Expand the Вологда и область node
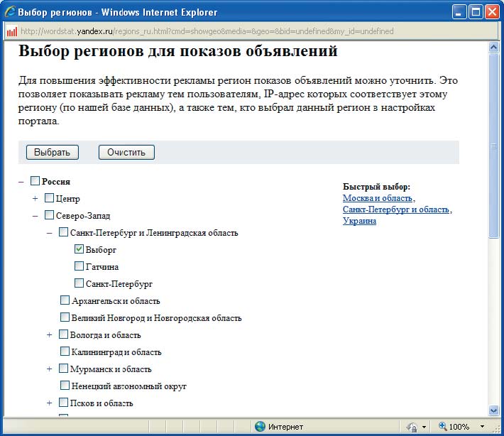Screen dimensions: 504x436 49,335
